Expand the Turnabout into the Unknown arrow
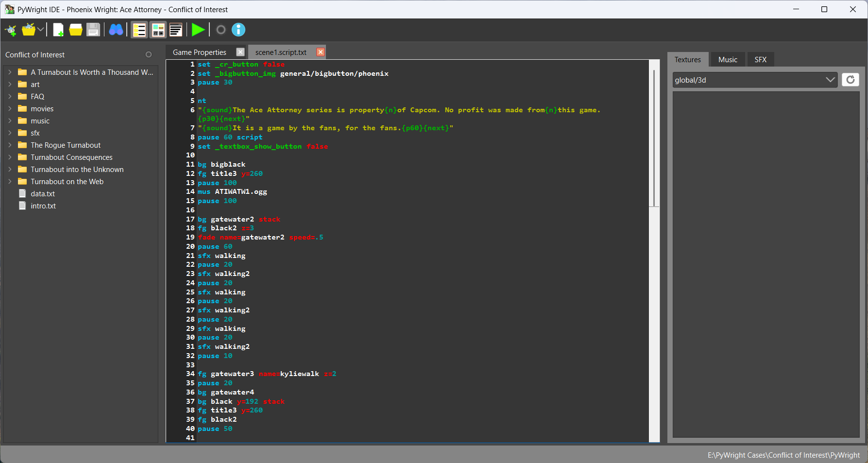The width and height of the screenshot is (868, 463). click(10, 169)
